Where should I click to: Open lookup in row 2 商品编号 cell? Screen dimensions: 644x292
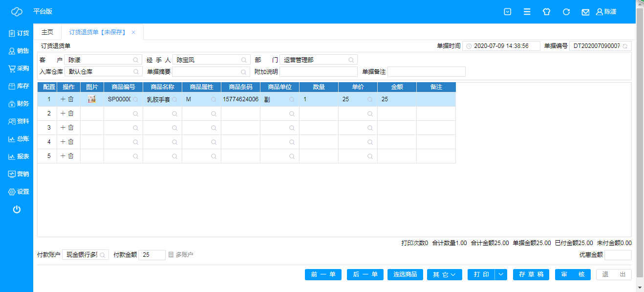pyautogui.click(x=135, y=114)
